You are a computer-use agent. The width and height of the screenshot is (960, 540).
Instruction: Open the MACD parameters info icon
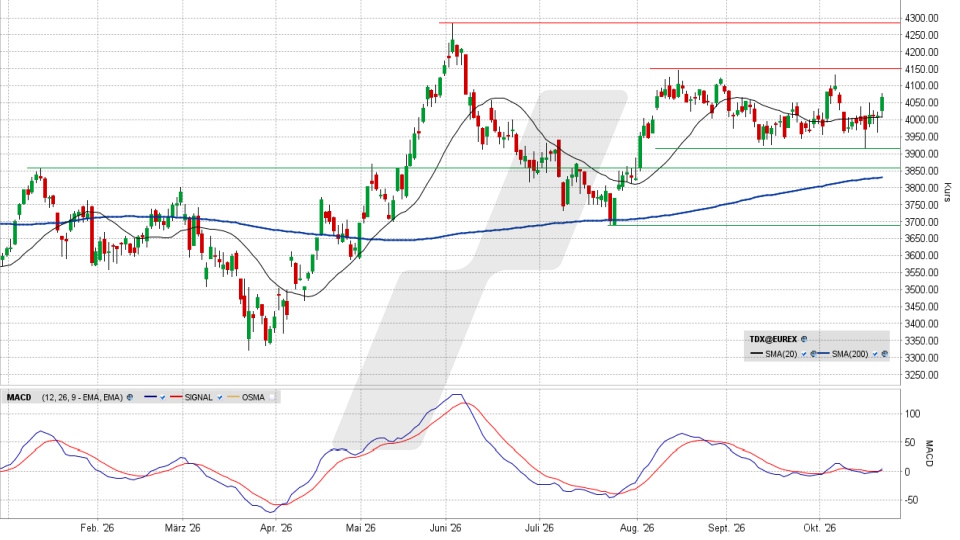[x=130, y=397]
